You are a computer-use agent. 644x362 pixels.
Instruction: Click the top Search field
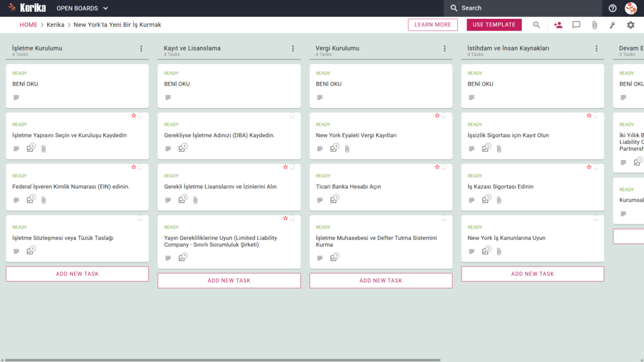(523, 8)
